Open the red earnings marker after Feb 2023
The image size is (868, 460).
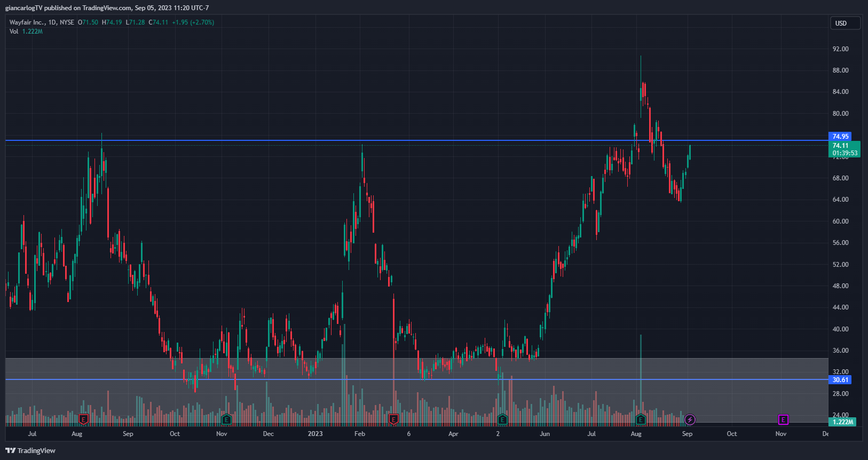394,419
